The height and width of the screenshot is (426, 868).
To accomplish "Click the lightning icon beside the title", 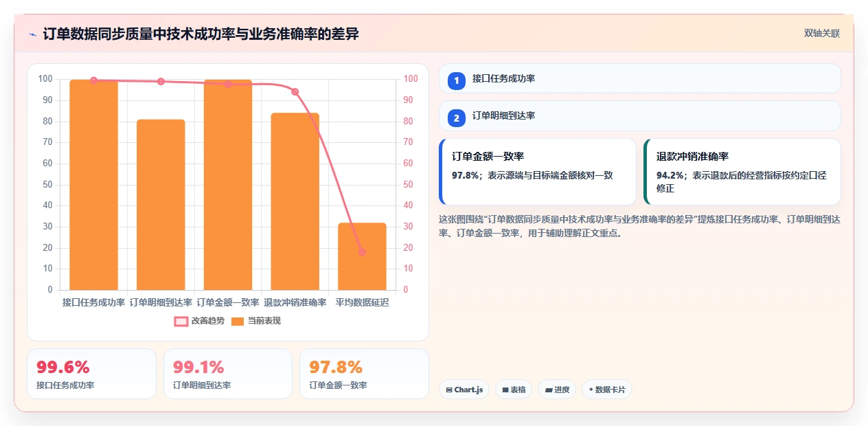I will pos(32,34).
